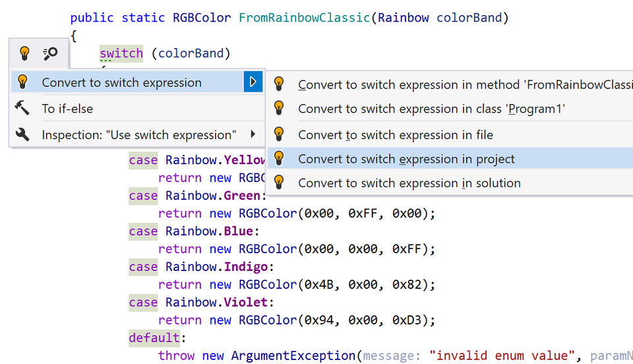Click the find-action magnifier icon in popup header
This screenshot has height=364, width=633.
(50, 53)
